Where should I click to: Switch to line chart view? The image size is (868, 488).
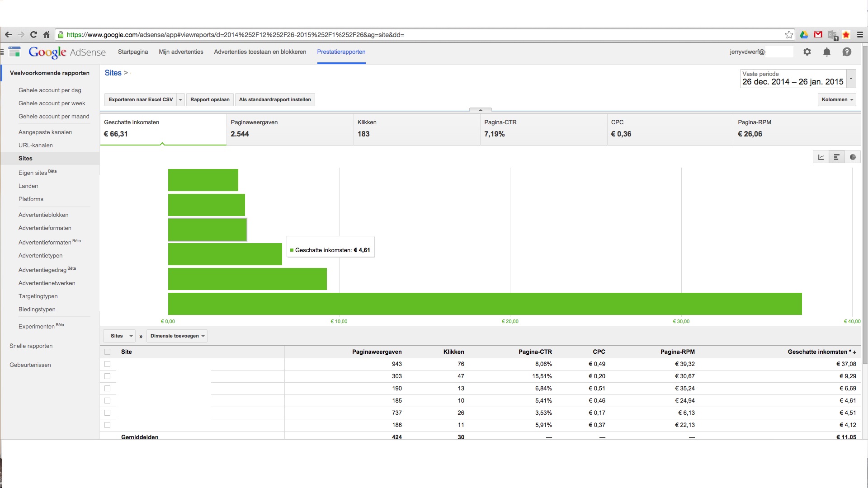tap(821, 157)
